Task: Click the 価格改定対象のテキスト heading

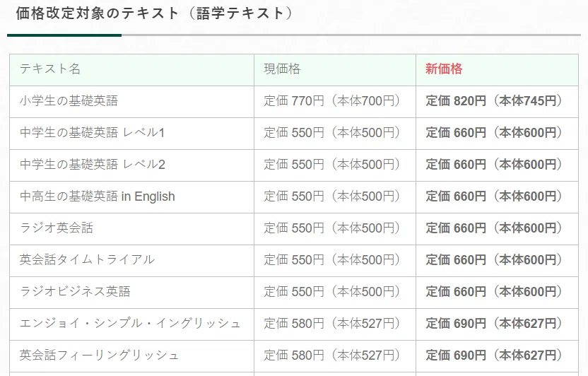Action: [154, 13]
